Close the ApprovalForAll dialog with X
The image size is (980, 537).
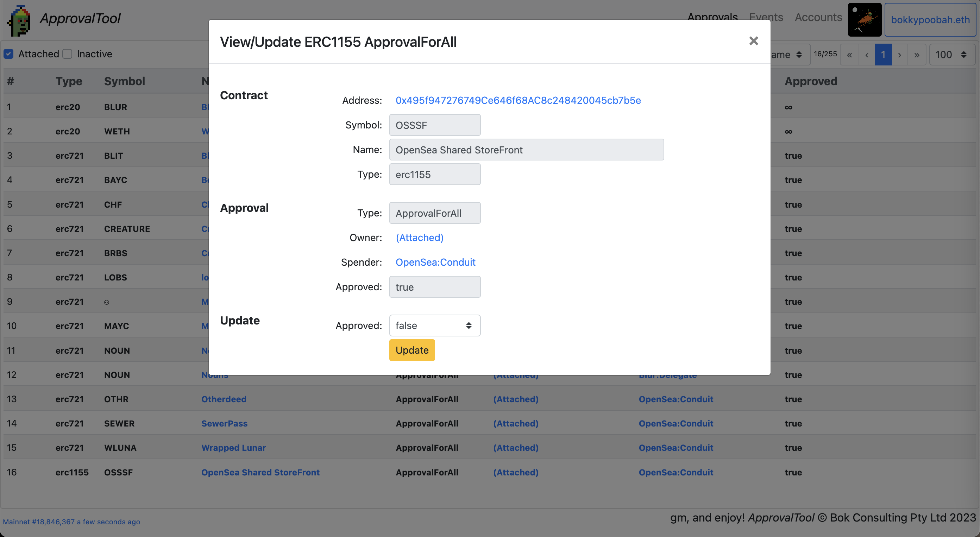753,41
